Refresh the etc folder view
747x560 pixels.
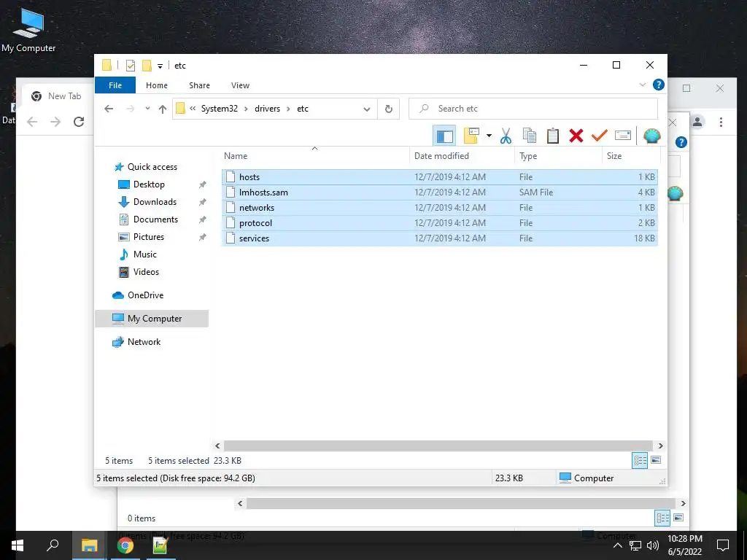coord(389,109)
